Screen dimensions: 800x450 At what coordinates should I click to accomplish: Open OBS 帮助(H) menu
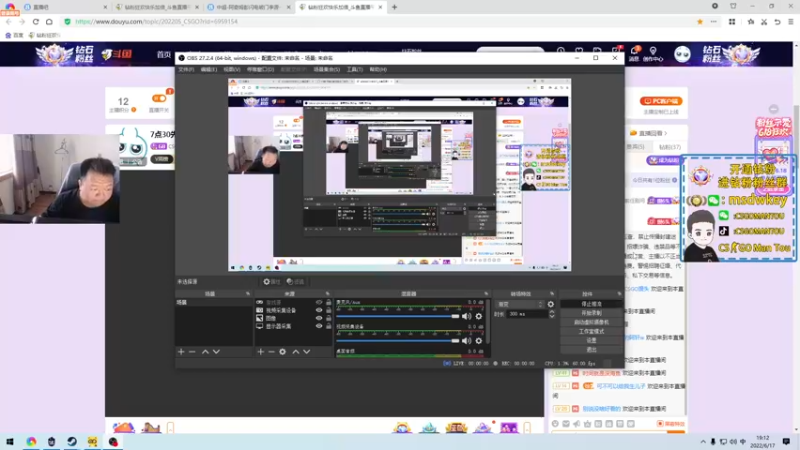pos(378,69)
